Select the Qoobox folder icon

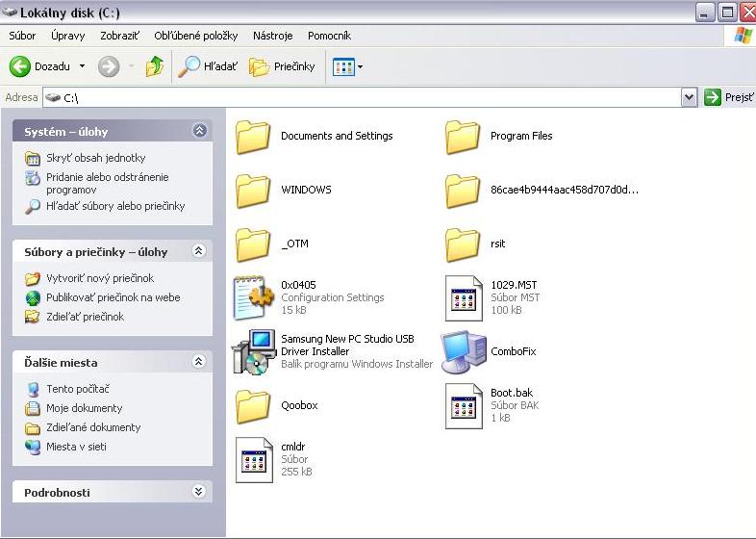coord(253,406)
